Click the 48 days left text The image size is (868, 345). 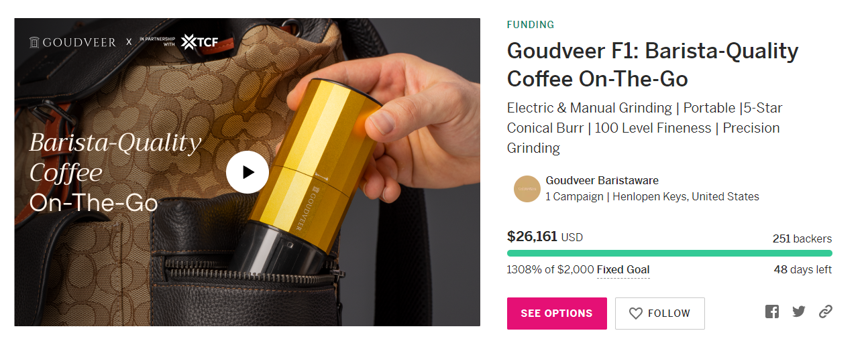point(802,270)
